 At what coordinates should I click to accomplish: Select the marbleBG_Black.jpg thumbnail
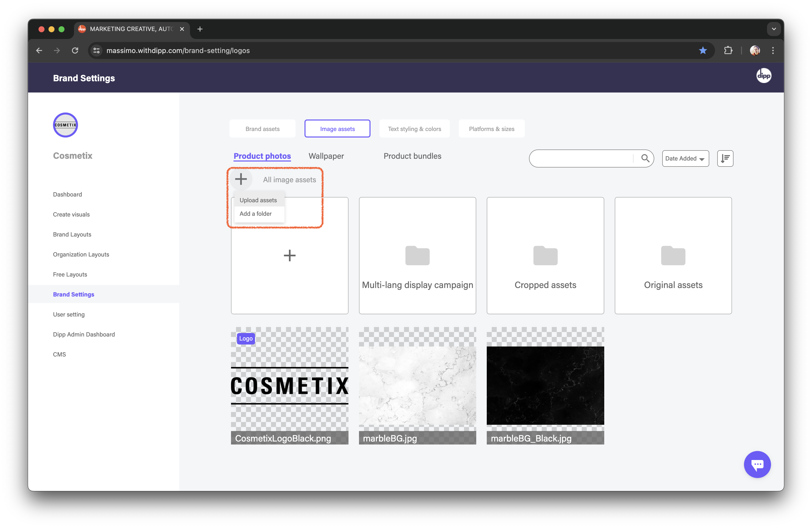545,385
